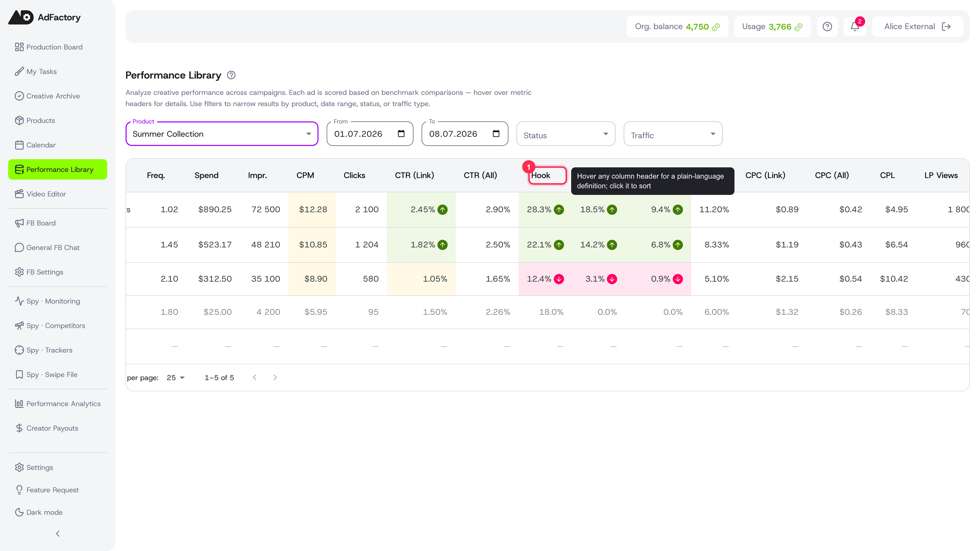Screen dimensions: 980x551
Task: Click the green up-arrow beside 2.45% CTR
Action: (443, 209)
